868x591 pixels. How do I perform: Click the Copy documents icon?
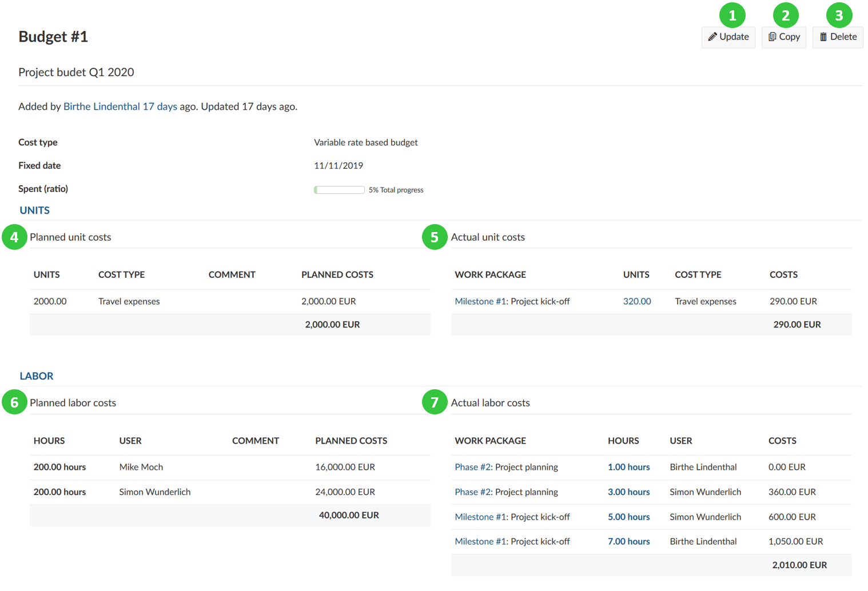[772, 37]
